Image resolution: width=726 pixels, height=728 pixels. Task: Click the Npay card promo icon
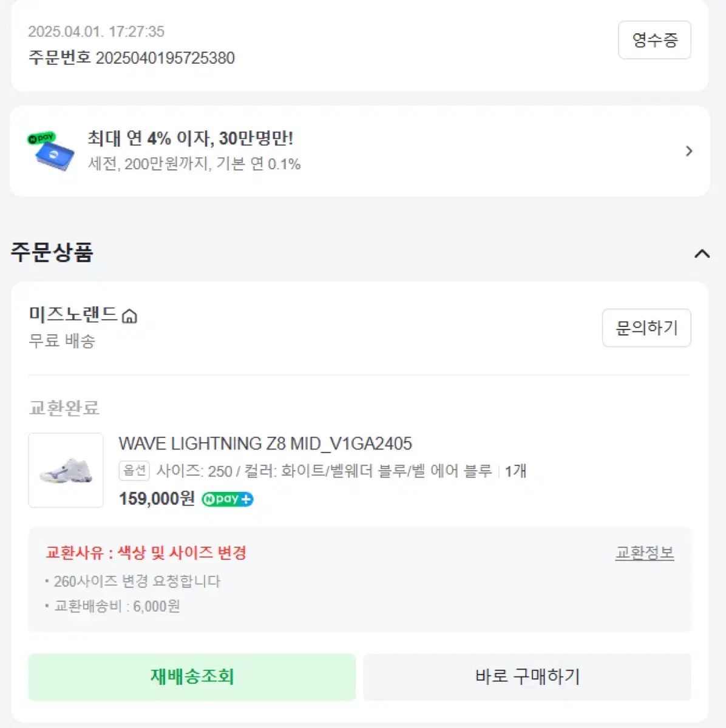tap(52, 151)
